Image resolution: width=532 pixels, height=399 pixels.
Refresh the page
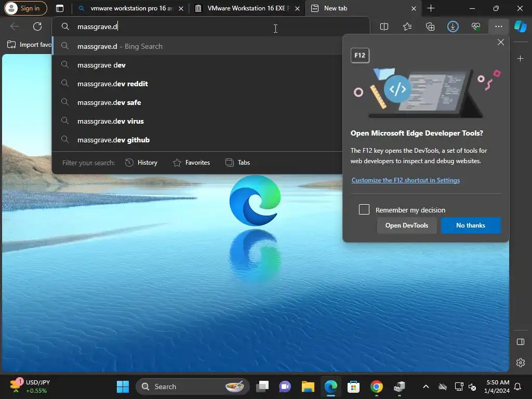tap(37, 26)
